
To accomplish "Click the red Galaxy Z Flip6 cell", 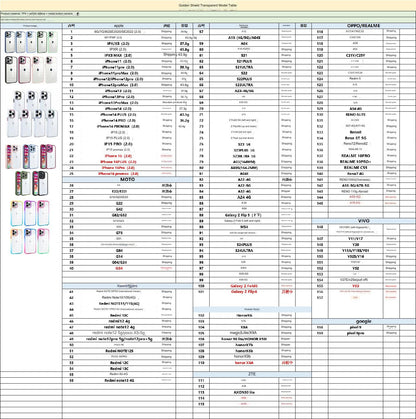I will (x=244, y=292).
